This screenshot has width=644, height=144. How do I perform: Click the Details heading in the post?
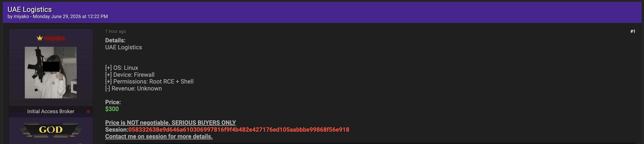pos(115,40)
